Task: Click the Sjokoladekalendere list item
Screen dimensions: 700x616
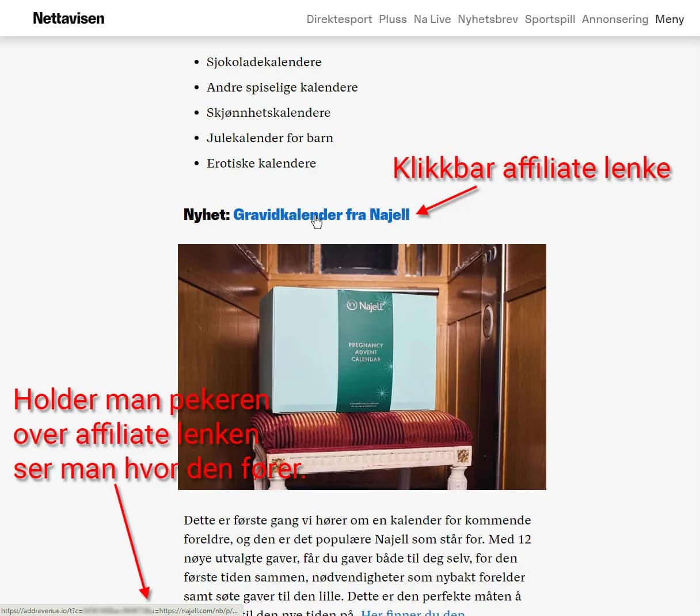Action: pyautogui.click(x=264, y=62)
